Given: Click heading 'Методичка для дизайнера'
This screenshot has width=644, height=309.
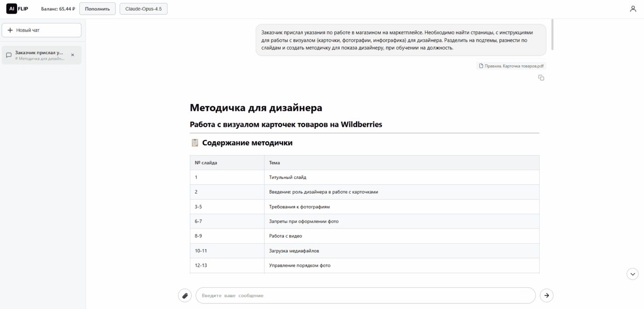Looking at the screenshot, I should [x=256, y=108].
